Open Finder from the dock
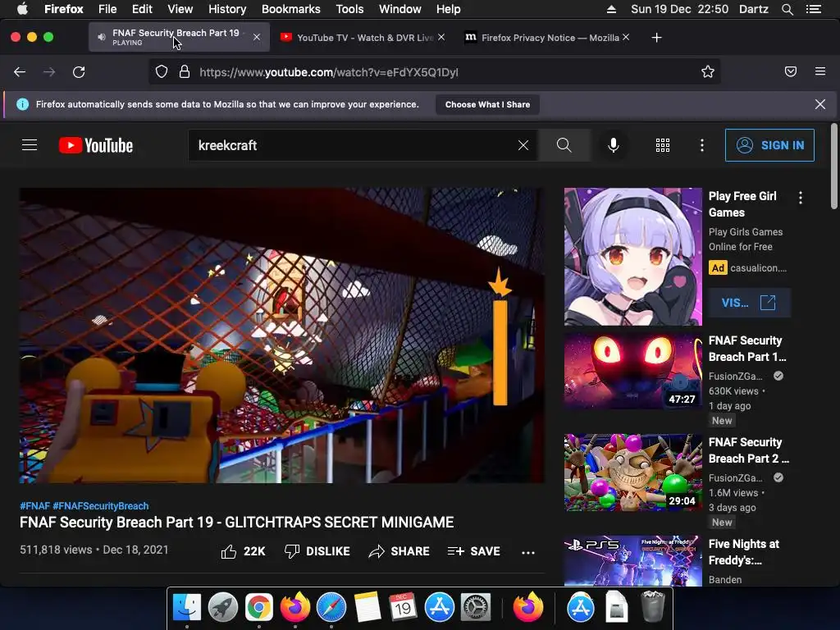The height and width of the screenshot is (630, 840). click(x=187, y=608)
